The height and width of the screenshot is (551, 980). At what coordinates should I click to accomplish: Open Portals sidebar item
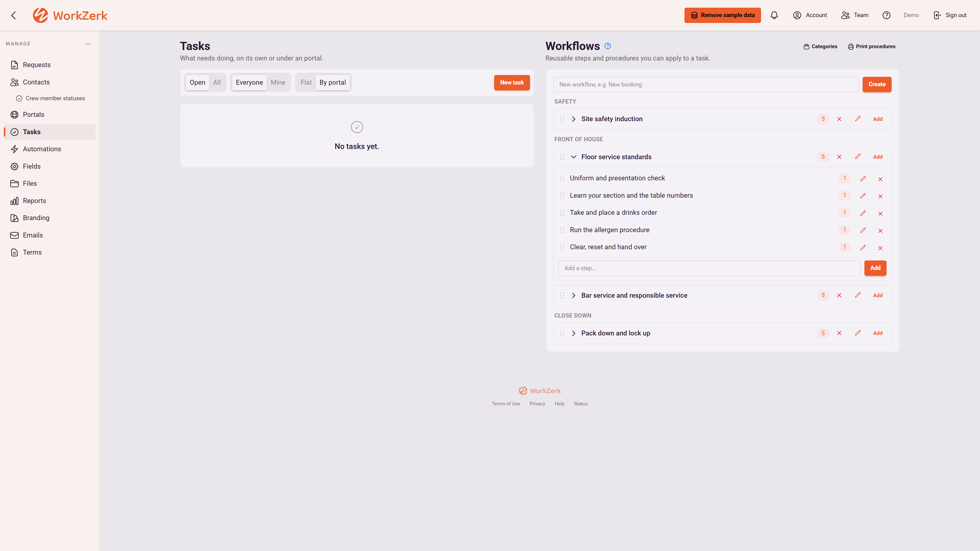tap(50, 115)
